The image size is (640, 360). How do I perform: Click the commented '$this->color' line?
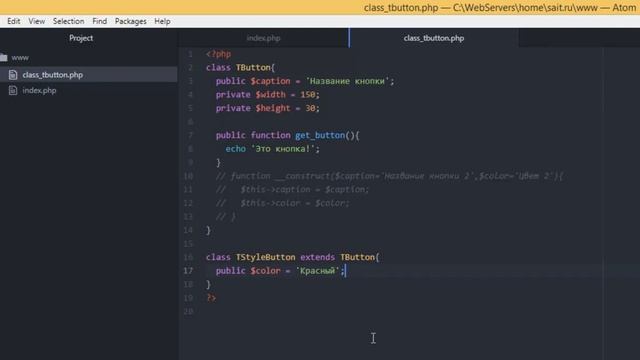coord(282,203)
